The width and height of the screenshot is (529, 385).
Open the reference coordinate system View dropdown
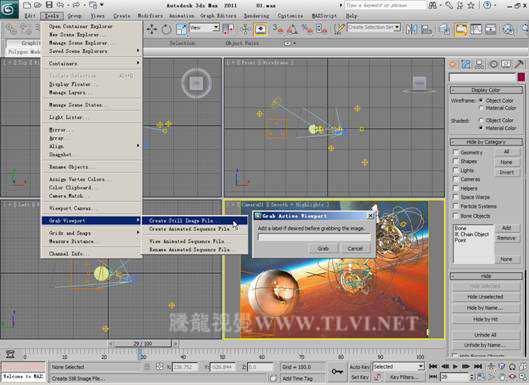(205, 28)
